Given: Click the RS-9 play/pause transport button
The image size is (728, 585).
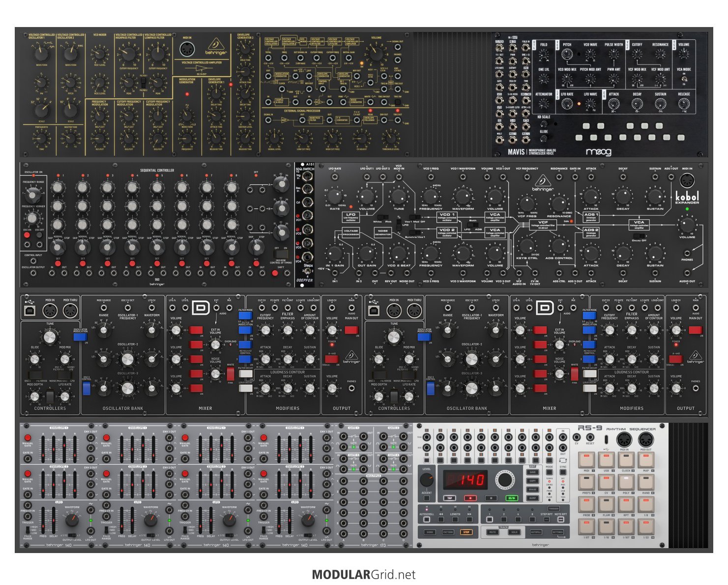Looking at the screenshot, I should [512, 498].
